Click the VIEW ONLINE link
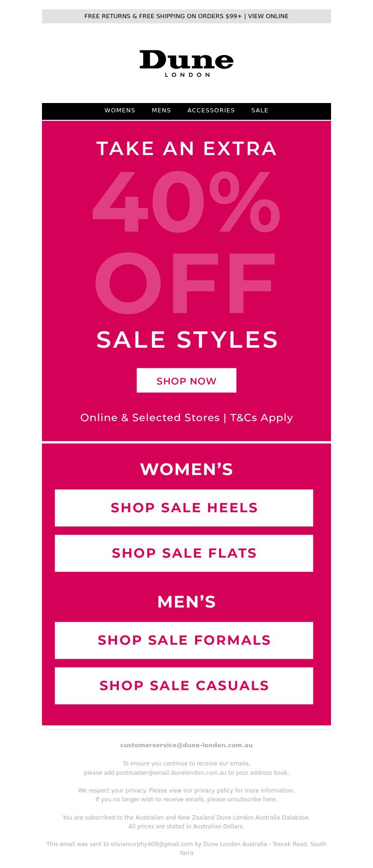 click(x=268, y=16)
